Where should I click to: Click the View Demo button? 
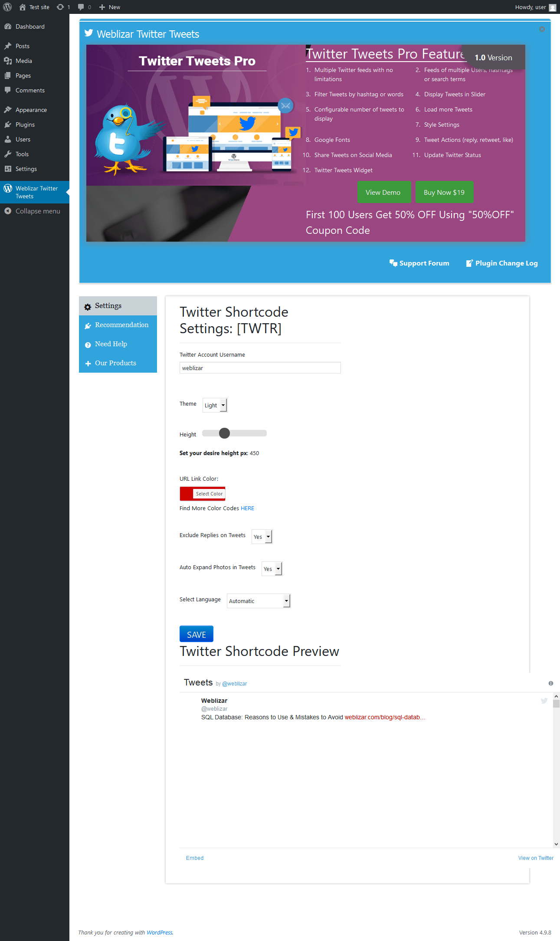[383, 192]
